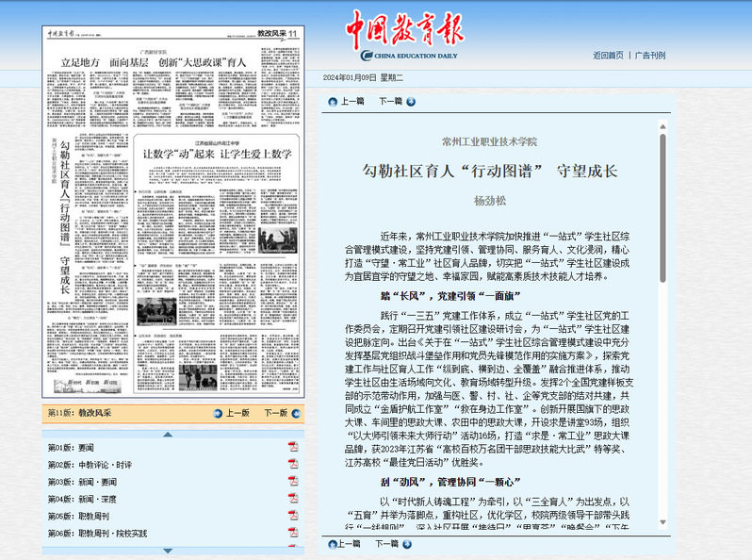This screenshot has width=752, height=560.
Task: Click the China Education Daily logo
Action: [403, 38]
